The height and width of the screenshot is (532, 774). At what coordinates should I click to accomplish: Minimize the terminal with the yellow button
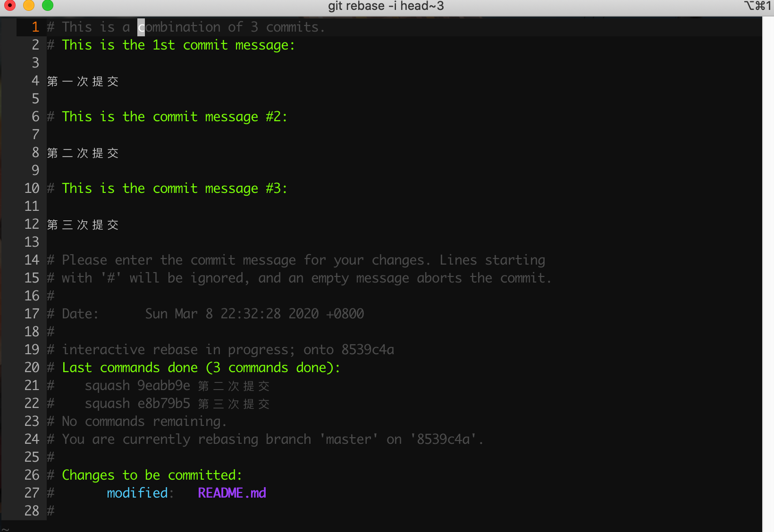29,6
